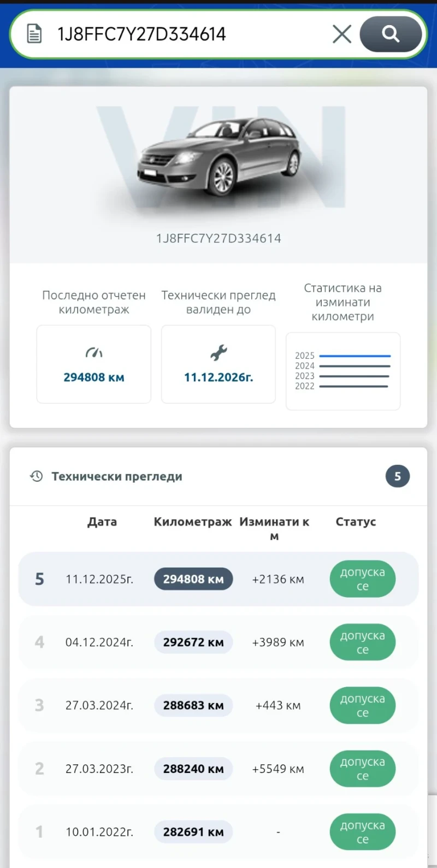Click the speedometer mileage icon

94,353
